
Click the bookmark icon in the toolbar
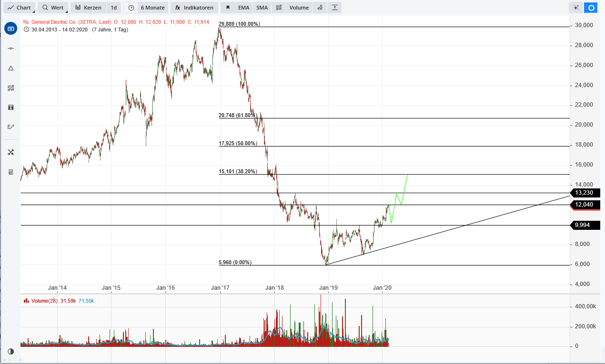click(229, 7)
